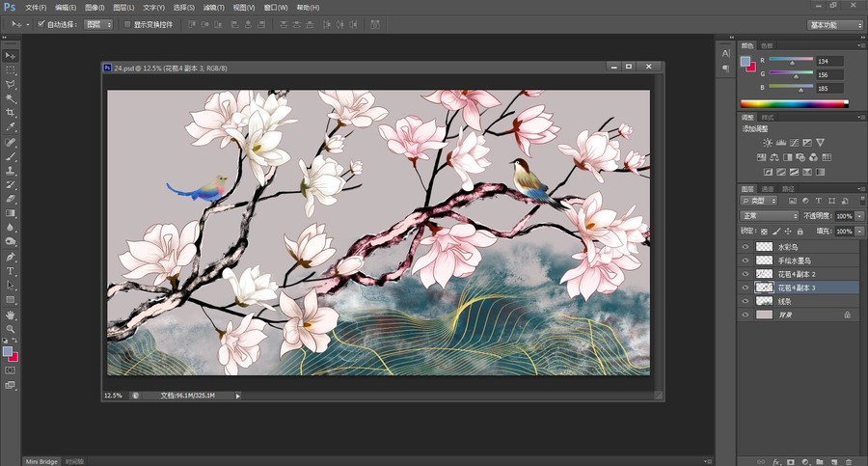Add Brightness/Contrast adjustment icon

[768, 143]
